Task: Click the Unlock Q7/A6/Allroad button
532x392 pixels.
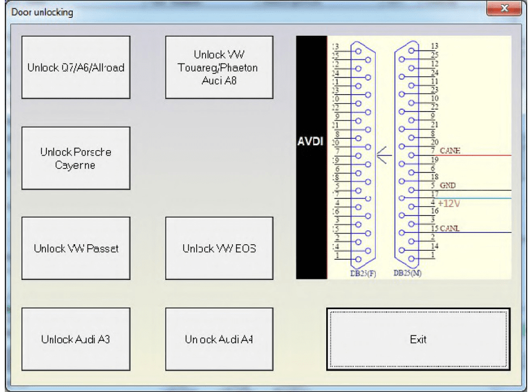Action: pyautogui.click(x=76, y=67)
